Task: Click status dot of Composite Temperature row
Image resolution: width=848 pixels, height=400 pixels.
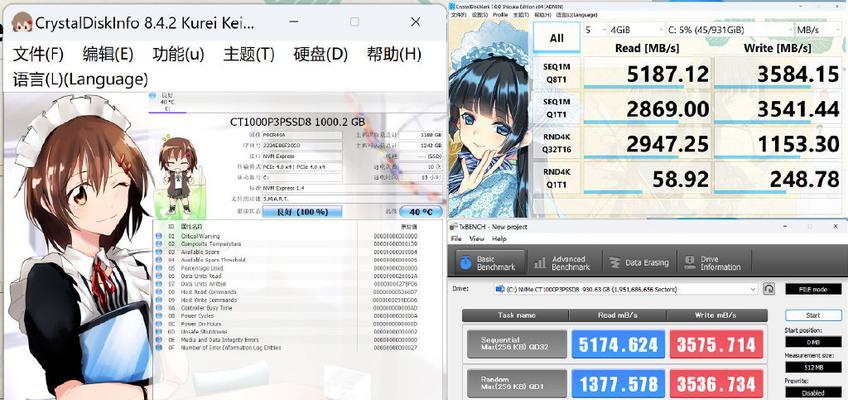Action: coord(159,244)
